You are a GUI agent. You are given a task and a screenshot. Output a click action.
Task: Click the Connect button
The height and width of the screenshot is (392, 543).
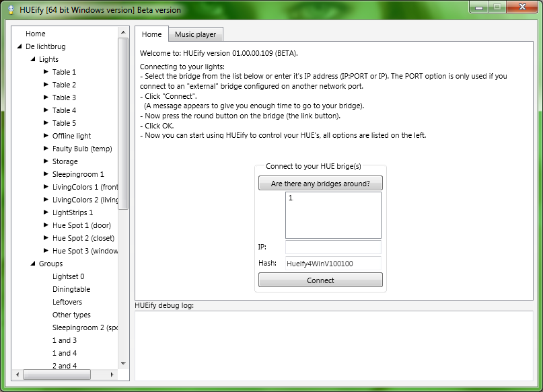[x=320, y=280]
